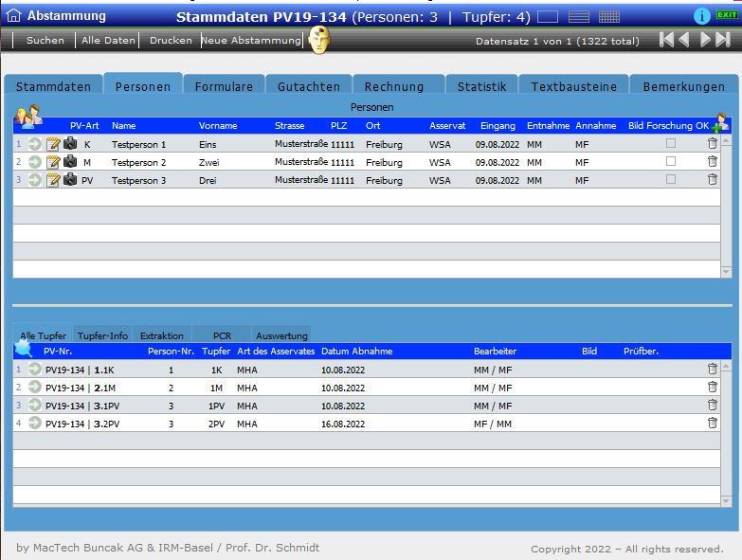Open the blue info icon
Viewport: 742px width, 560px height.
tap(701, 16)
